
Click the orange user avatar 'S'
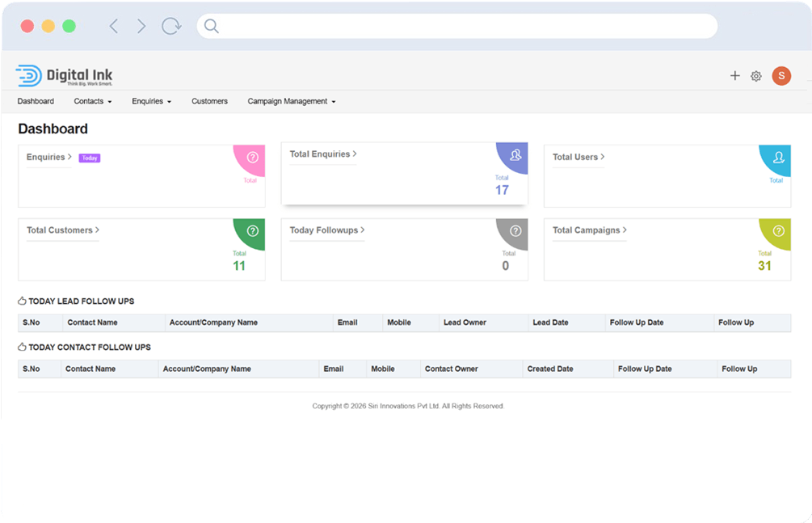781,76
